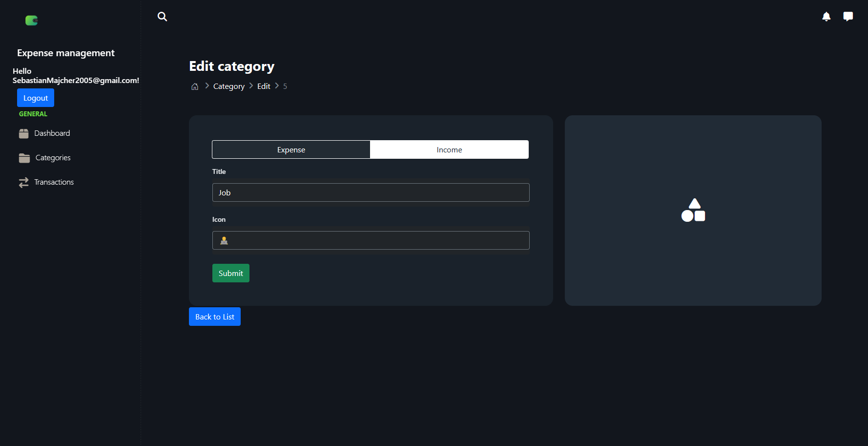This screenshot has height=446, width=868.
Task: Log out of the account
Action: [x=35, y=97]
